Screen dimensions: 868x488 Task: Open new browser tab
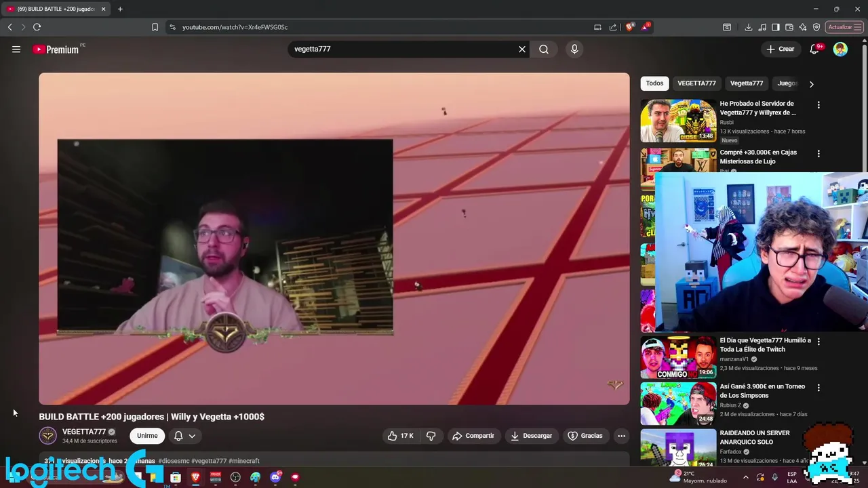coord(120,9)
